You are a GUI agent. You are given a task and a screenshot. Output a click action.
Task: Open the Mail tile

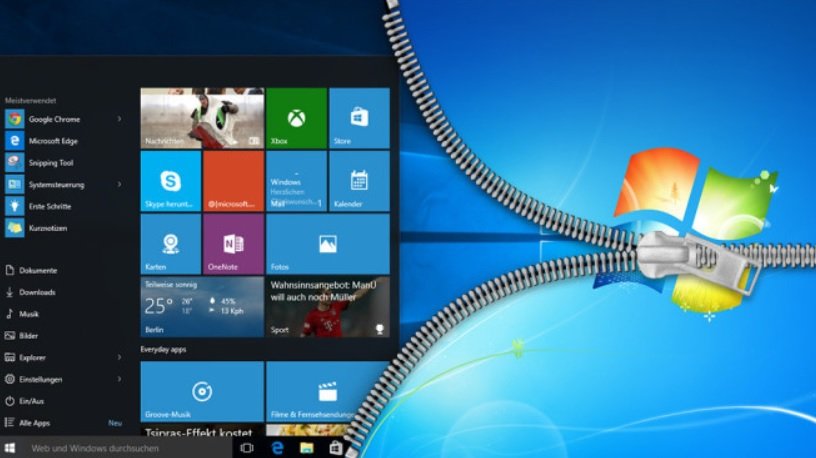[296, 181]
